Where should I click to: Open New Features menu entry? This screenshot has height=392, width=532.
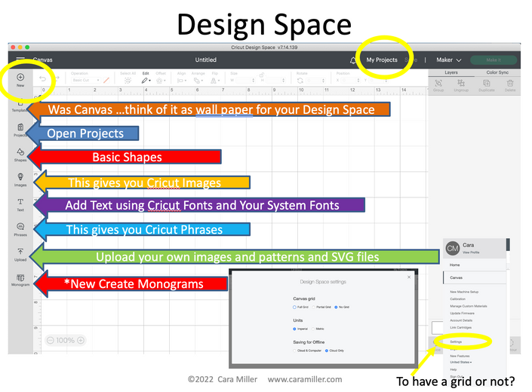coord(460,356)
